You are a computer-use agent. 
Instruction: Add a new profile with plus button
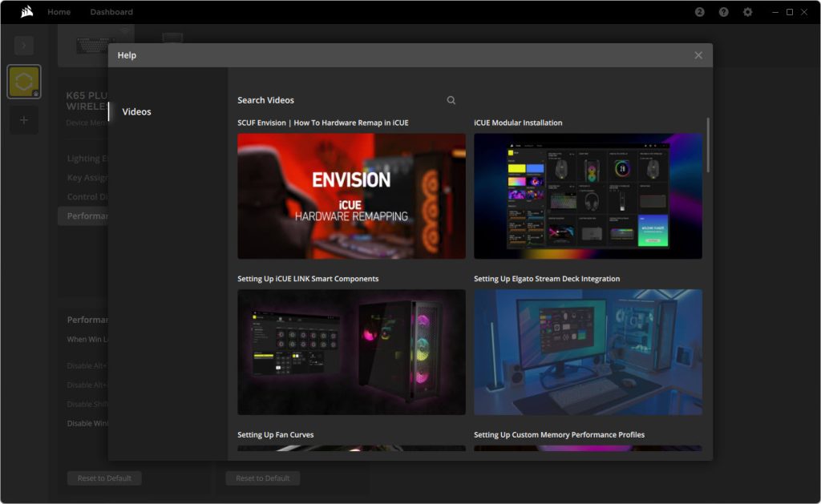click(x=23, y=120)
